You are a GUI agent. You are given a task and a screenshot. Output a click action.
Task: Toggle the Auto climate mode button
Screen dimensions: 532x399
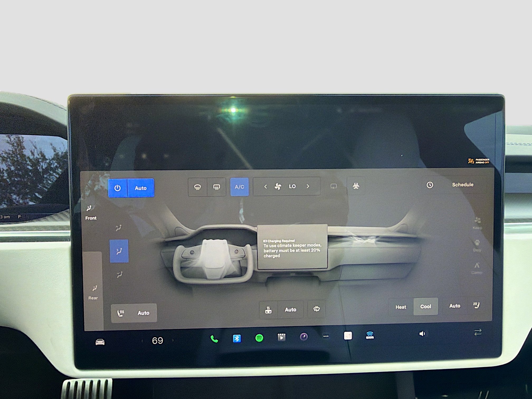tap(141, 188)
